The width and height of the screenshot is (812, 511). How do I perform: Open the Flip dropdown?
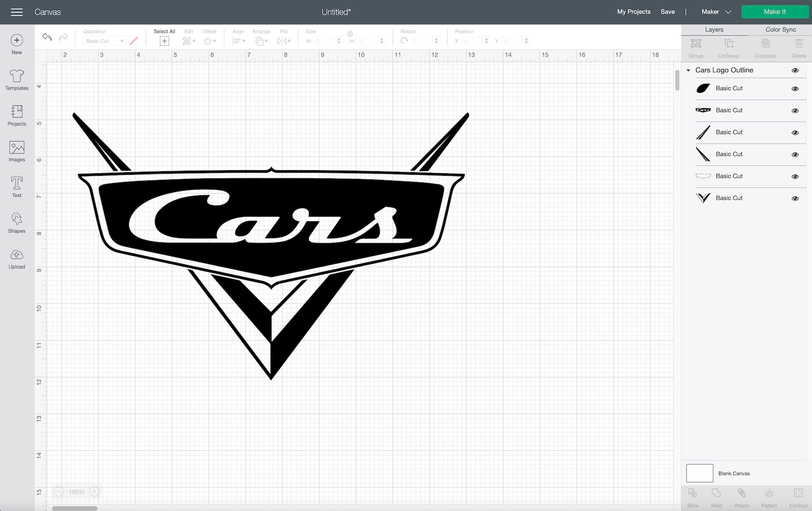(283, 41)
